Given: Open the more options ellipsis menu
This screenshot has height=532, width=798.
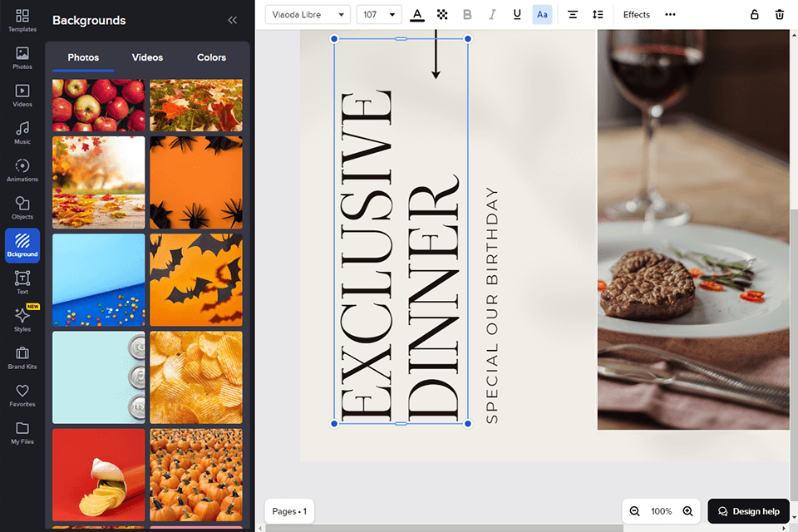Looking at the screenshot, I should point(670,15).
